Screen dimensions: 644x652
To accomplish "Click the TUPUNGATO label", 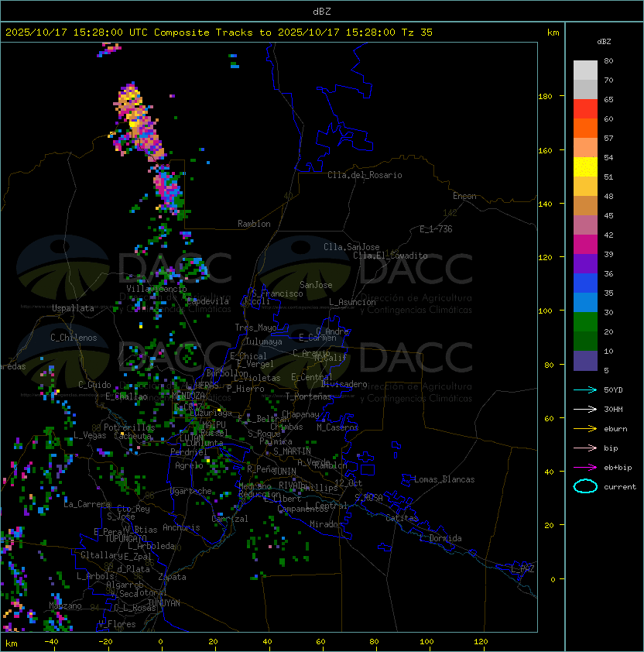I will coord(125,538).
